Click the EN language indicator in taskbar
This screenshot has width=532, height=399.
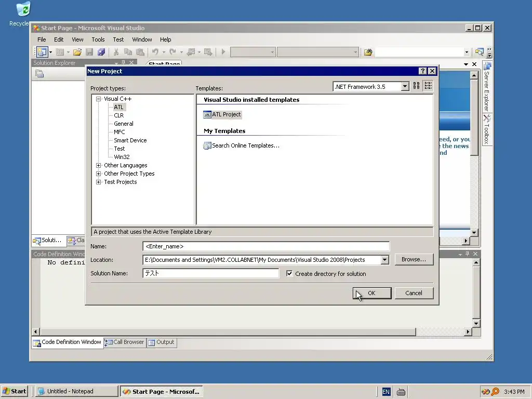tap(386, 392)
